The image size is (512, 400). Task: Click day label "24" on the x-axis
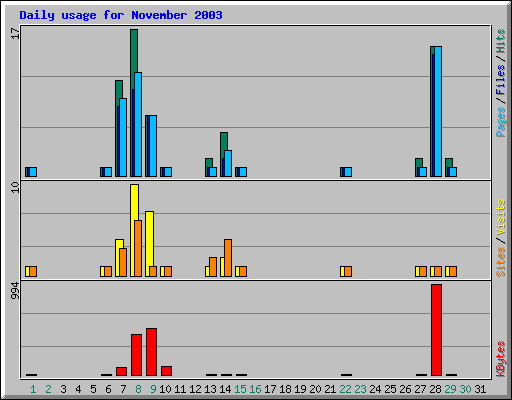(375, 389)
